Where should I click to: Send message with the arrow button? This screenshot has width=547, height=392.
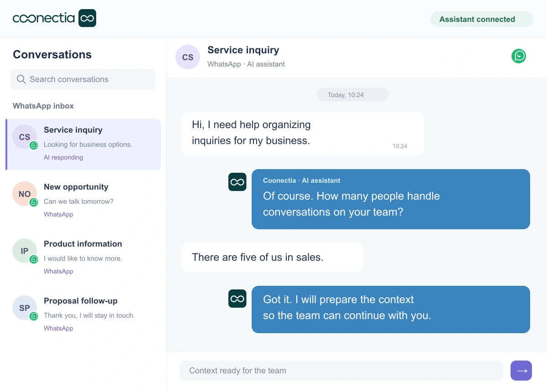tap(521, 371)
